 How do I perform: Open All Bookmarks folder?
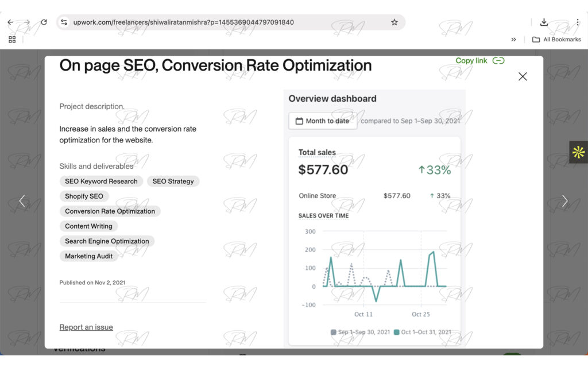[x=556, y=40]
